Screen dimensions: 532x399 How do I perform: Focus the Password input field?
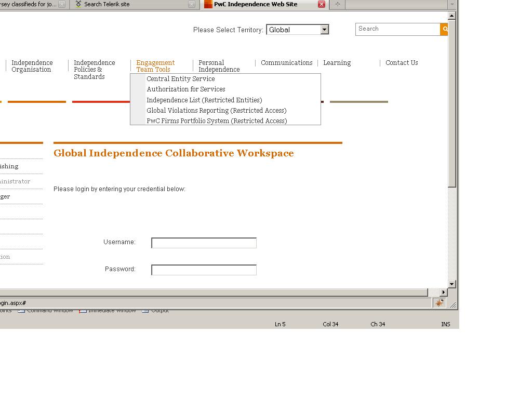204,270
